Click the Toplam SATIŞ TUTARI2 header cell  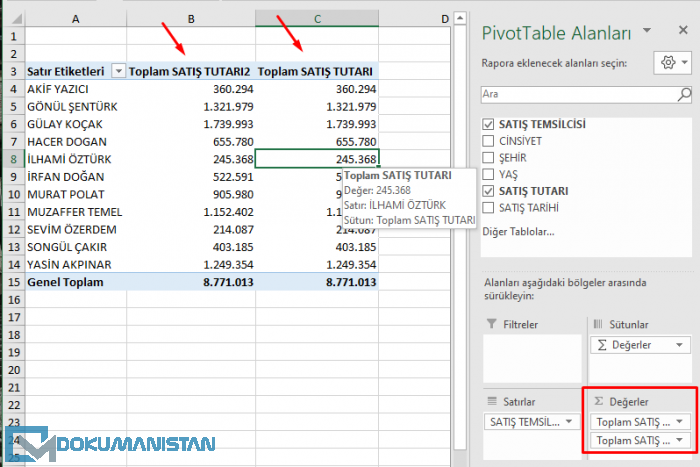click(x=191, y=71)
